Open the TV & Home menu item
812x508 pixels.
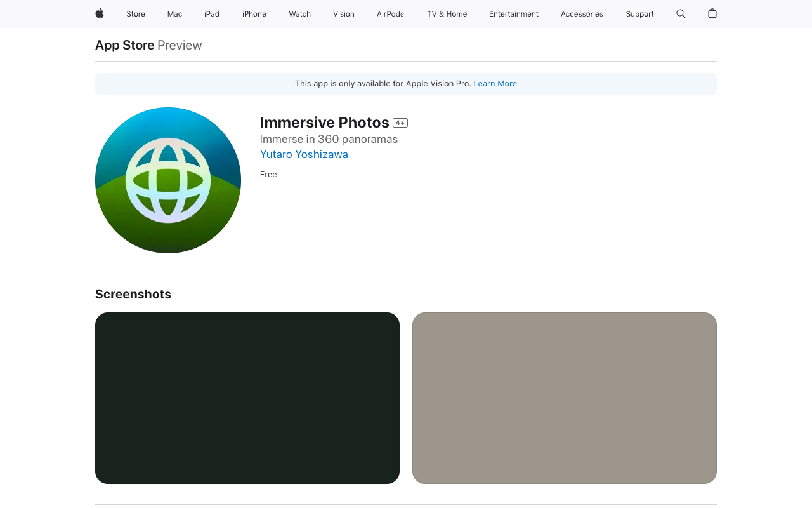coord(447,14)
